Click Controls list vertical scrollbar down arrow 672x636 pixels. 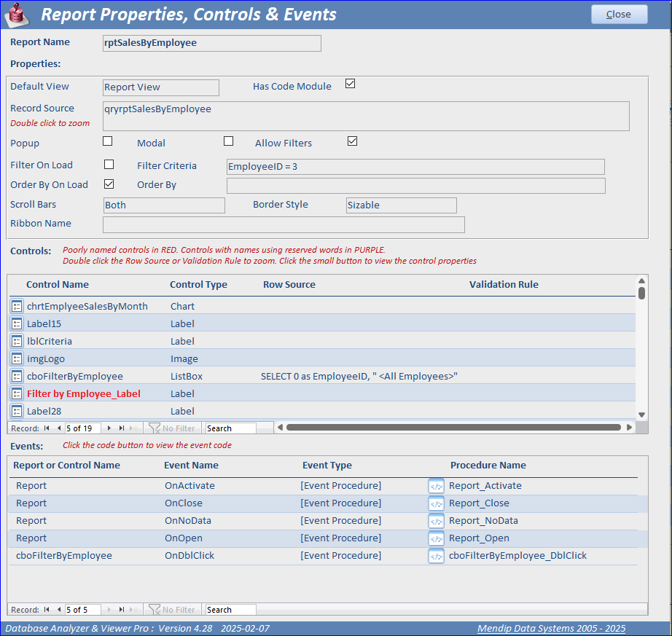pyautogui.click(x=641, y=415)
